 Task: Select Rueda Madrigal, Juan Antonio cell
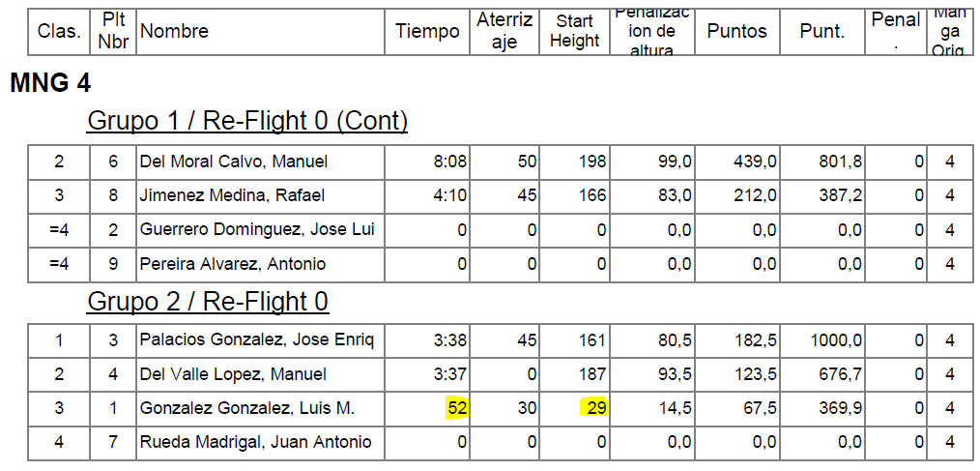tap(255, 442)
